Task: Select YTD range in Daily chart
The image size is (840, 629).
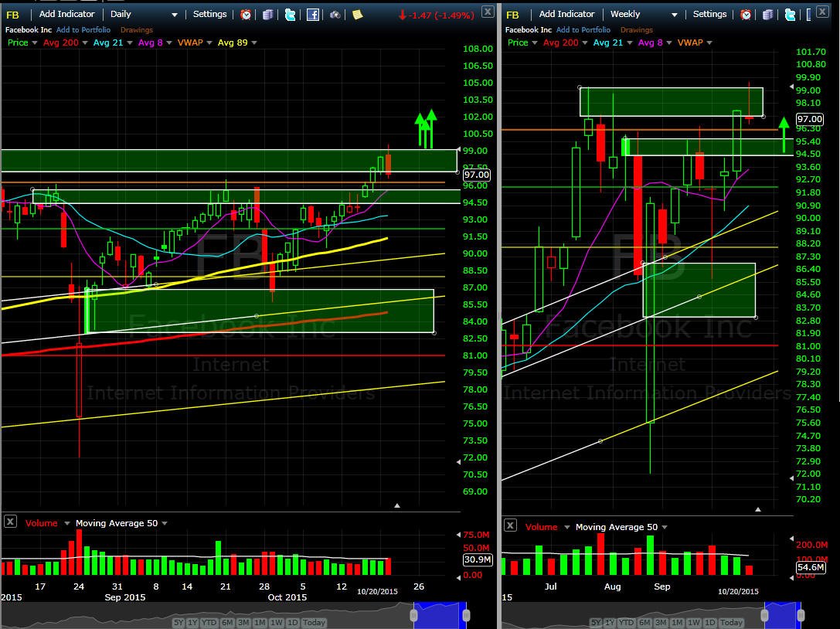Action: [x=209, y=623]
